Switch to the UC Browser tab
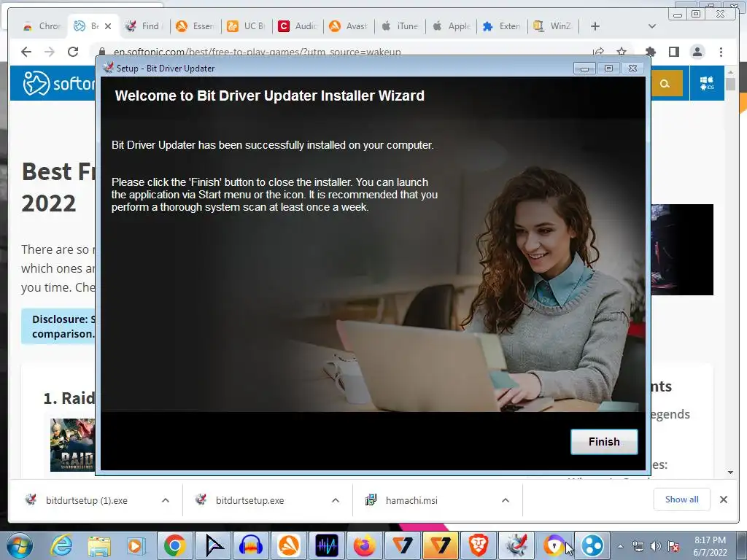The width and height of the screenshot is (747, 560). (247, 26)
